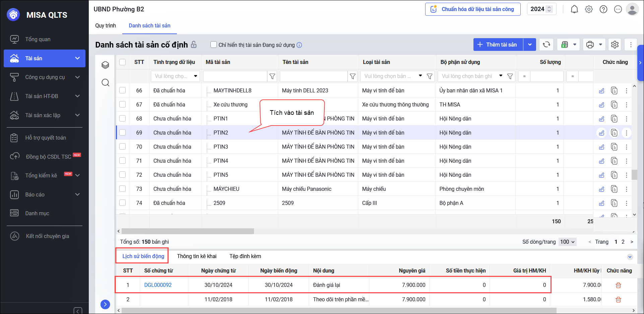Click the search magnifier icon left of table
The width and height of the screenshot is (644, 314).
click(105, 83)
